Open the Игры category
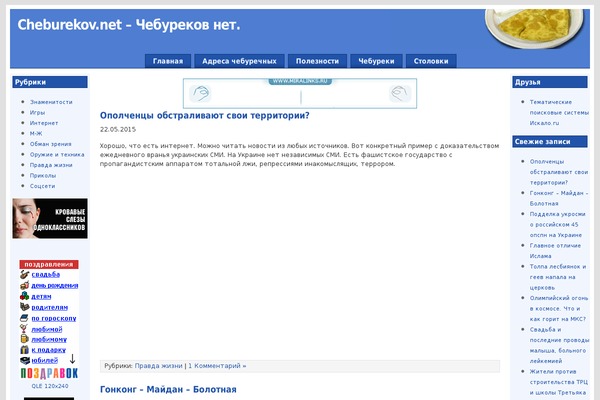 click(x=37, y=113)
